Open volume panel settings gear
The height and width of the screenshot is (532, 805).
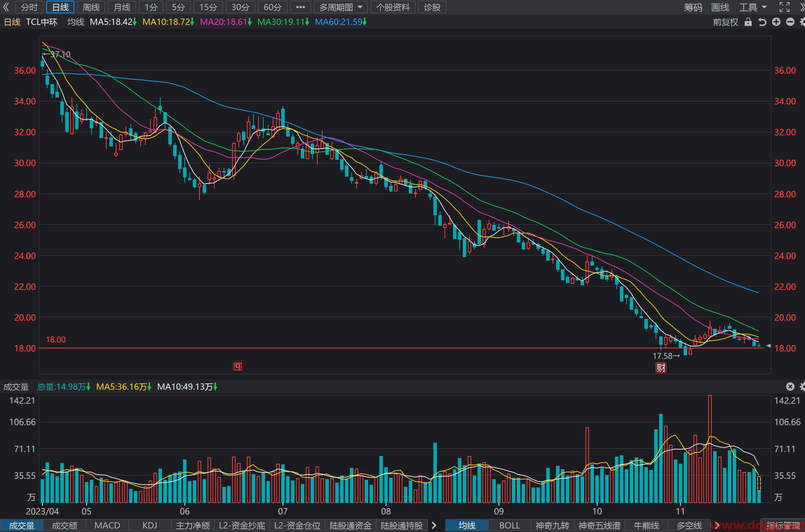802,387
